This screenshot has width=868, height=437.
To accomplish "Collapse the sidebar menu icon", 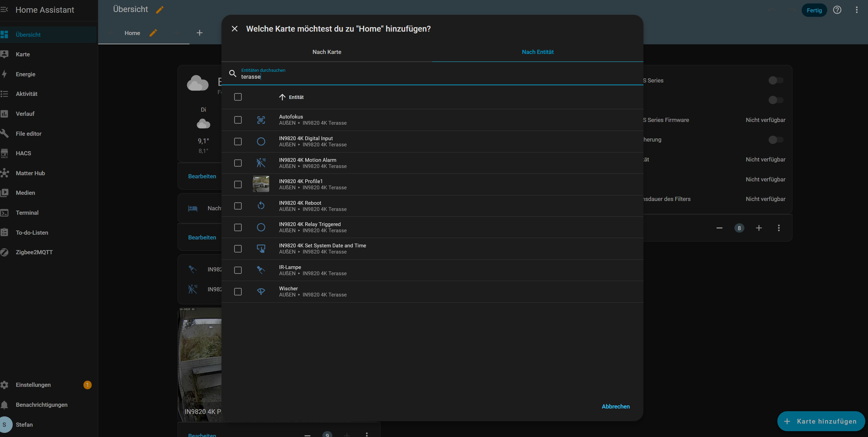I will click(4, 10).
